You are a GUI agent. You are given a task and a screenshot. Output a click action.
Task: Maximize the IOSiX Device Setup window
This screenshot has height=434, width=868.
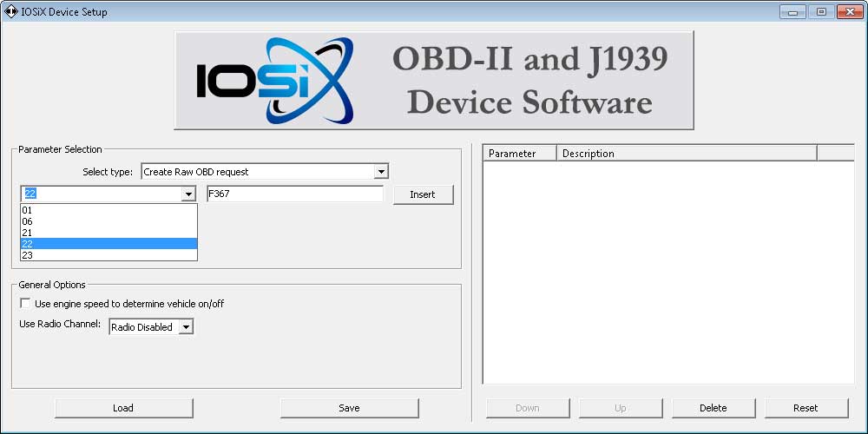click(x=821, y=11)
